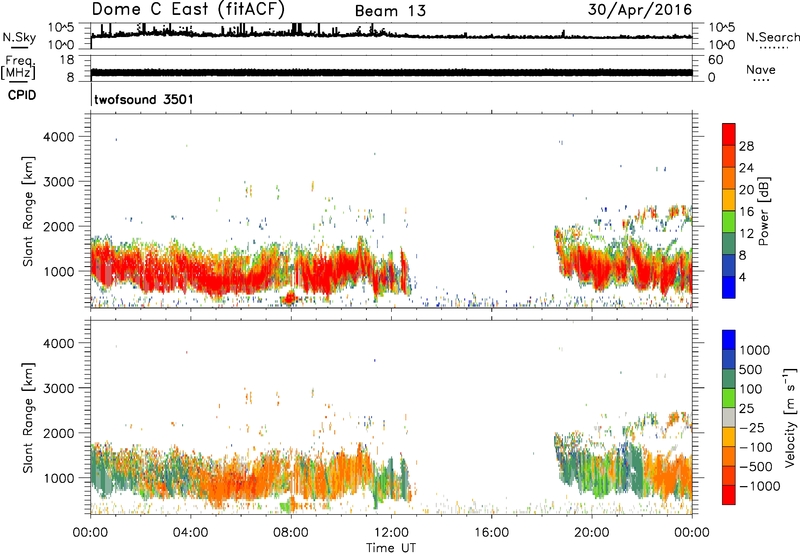Select the 'Slant Range [km]' label of velocity panel
Image resolution: width=800 pixels, height=554 pixels.
coord(28,418)
